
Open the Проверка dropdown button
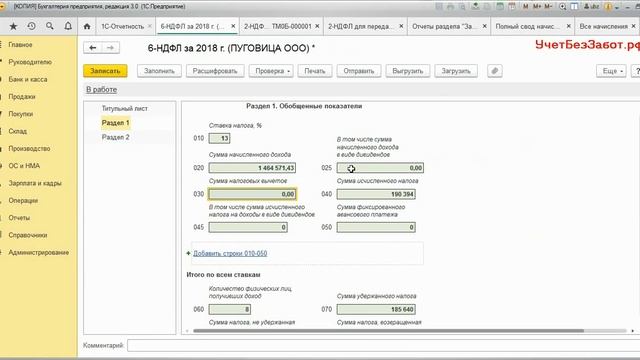coord(271,71)
